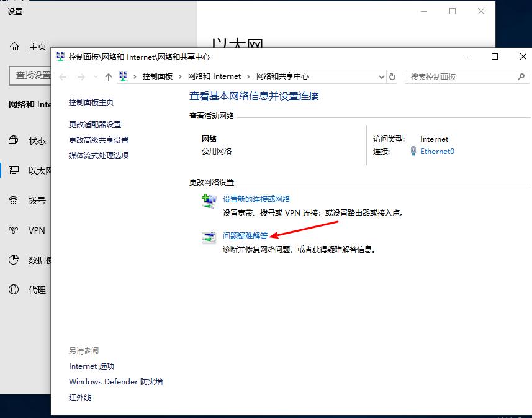Open 代理 settings via the globe sidebar icon
Image resolution: width=532 pixels, height=418 pixels.
[14, 289]
